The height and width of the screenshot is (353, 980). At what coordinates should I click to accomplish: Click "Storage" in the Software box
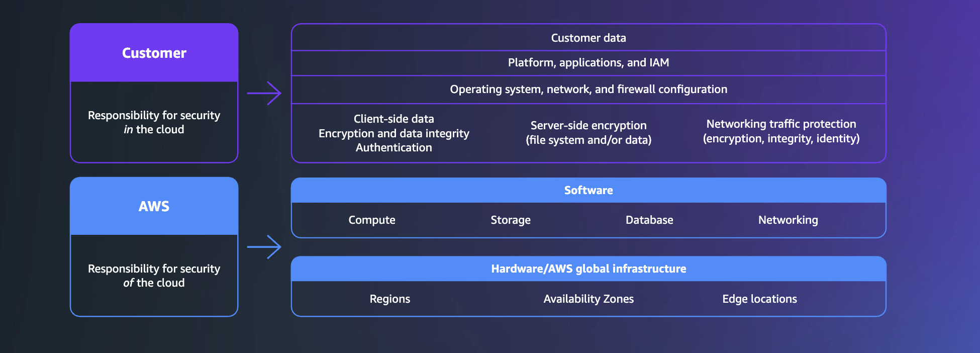(511, 220)
